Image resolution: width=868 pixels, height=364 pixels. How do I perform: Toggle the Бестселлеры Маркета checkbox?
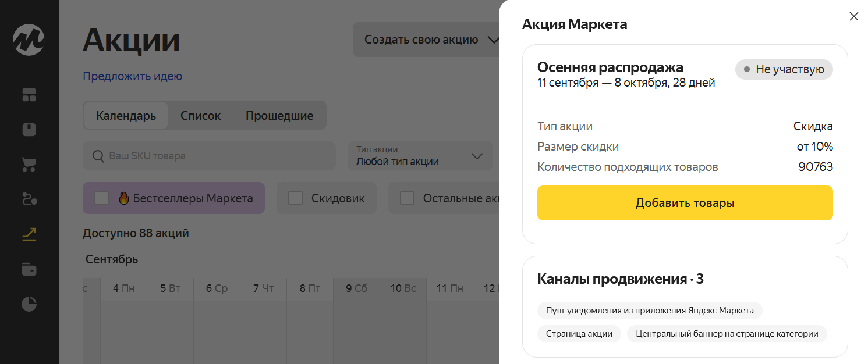point(102,198)
